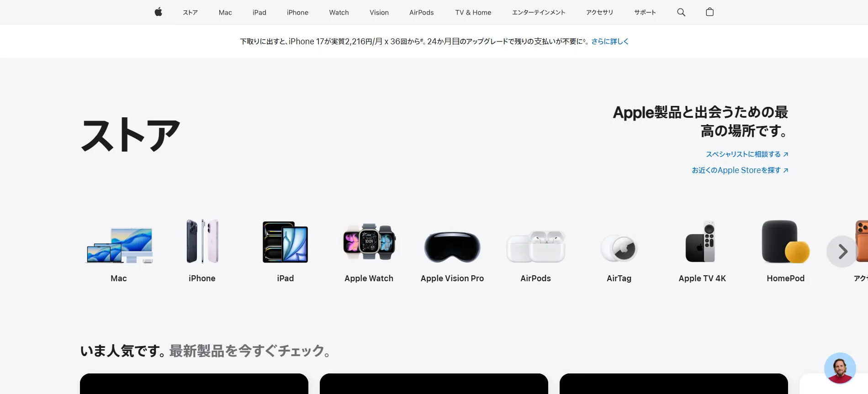The height and width of the screenshot is (394, 868).
Task: Click the specialist chat avatar icon
Action: click(840, 368)
